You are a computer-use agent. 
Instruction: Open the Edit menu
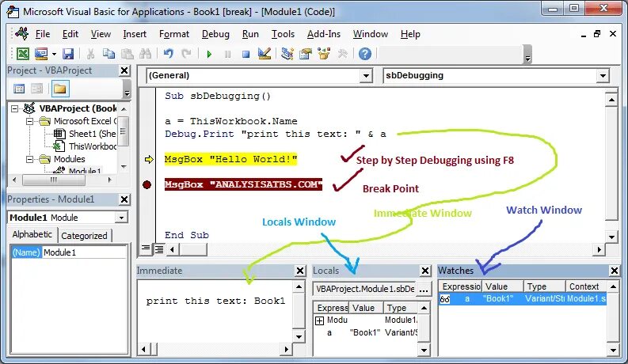point(70,34)
